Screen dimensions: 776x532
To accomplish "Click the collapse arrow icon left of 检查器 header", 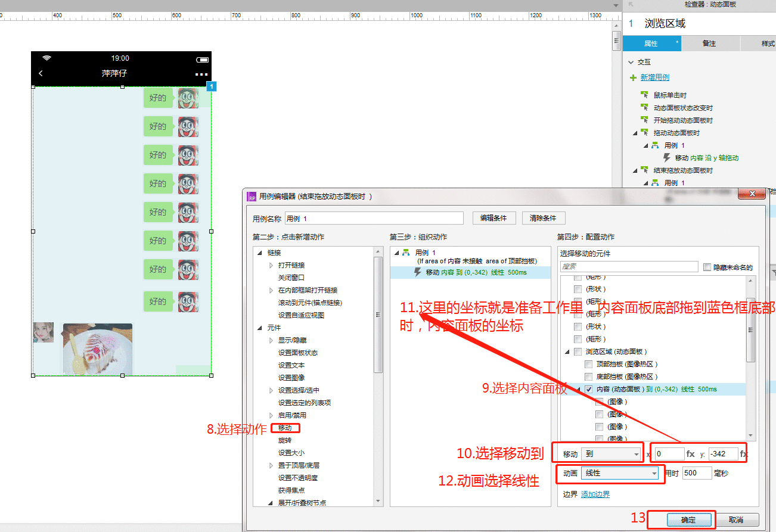I will click(x=631, y=4).
